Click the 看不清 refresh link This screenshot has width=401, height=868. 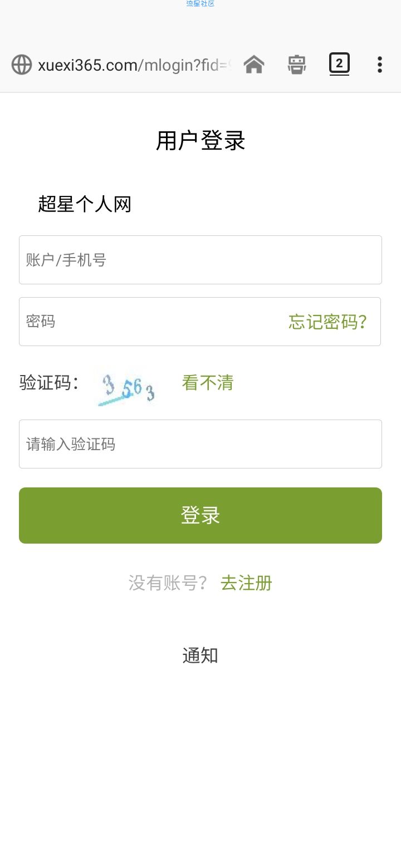pyautogui.click(x=208, y=383)
